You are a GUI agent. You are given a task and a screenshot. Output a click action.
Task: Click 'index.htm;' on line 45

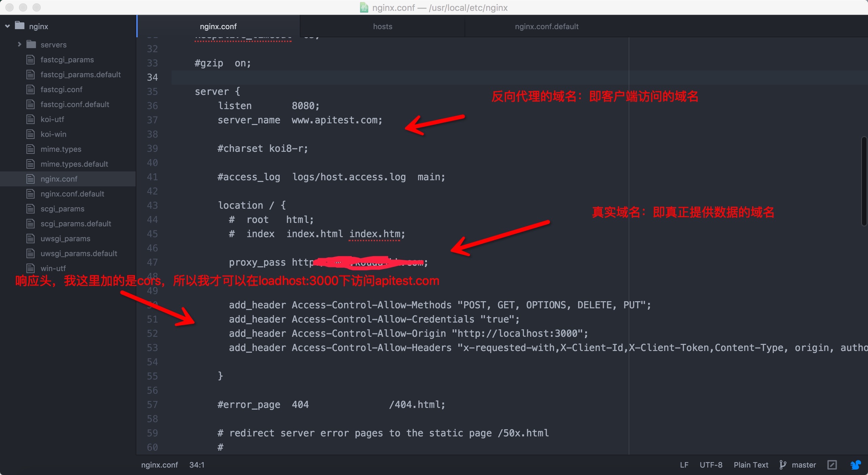(377, 234)
